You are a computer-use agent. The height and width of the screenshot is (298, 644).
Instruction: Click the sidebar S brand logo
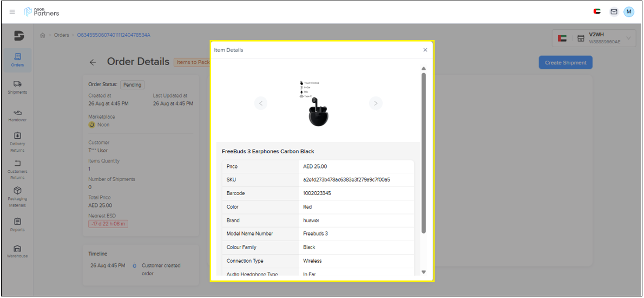click(x=18, y=36)
